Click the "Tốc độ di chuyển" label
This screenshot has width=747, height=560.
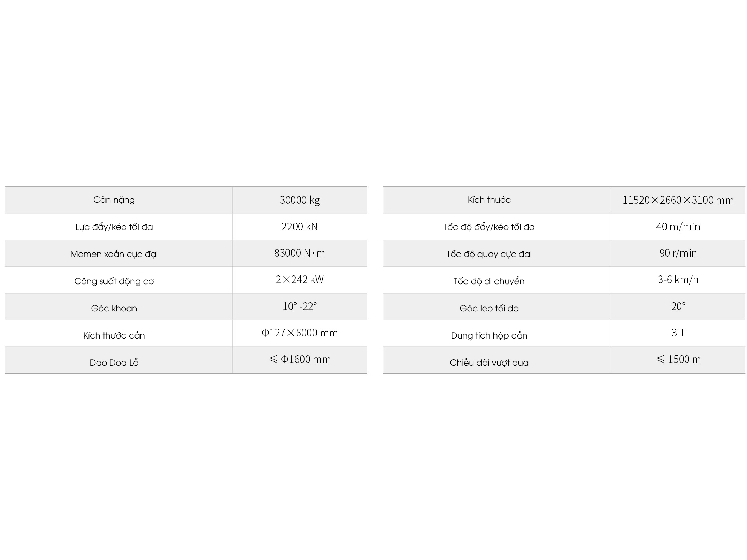tap(489, 281)
